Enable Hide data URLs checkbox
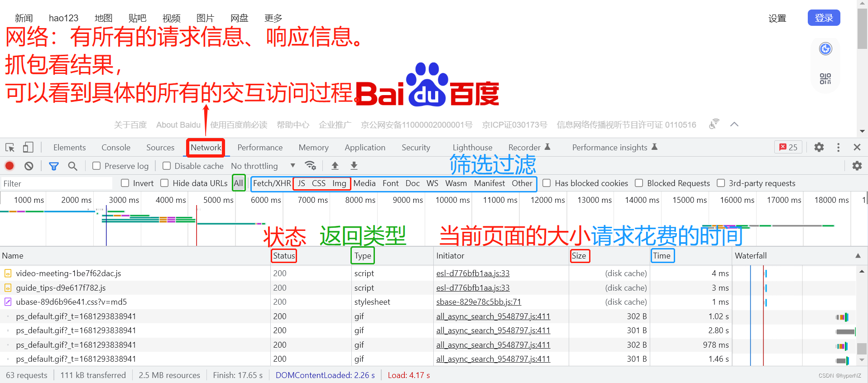868x383 pixels. (164, 183)
